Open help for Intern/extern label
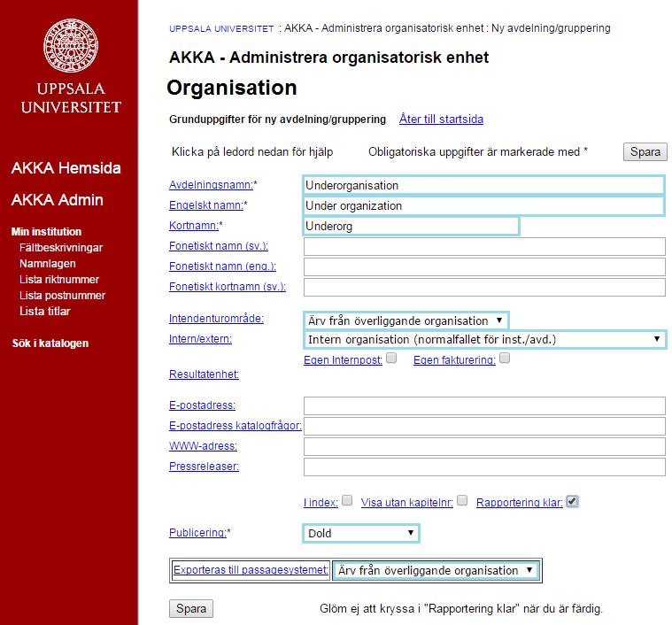This screenshot has width=672, height=625. (200, 338)
